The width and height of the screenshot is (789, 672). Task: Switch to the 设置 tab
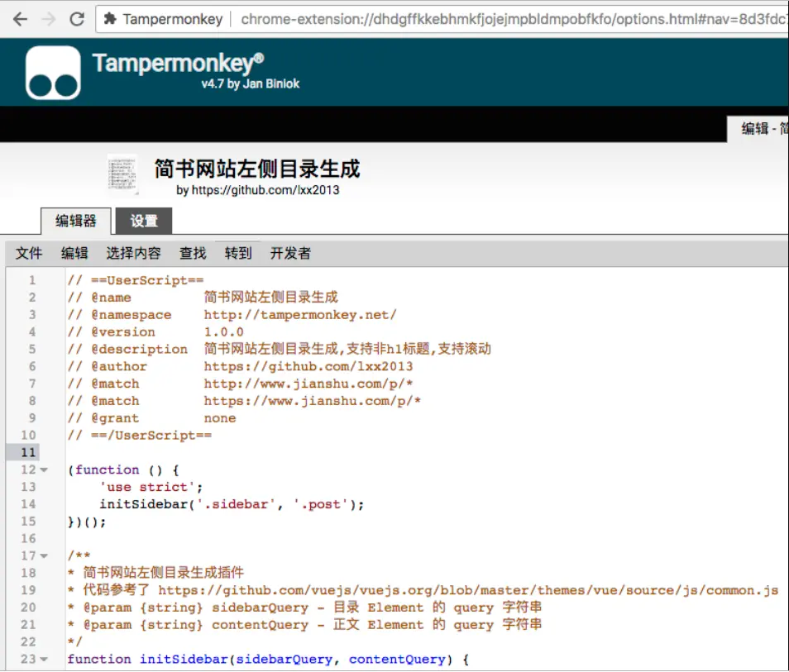pos(144,221)
